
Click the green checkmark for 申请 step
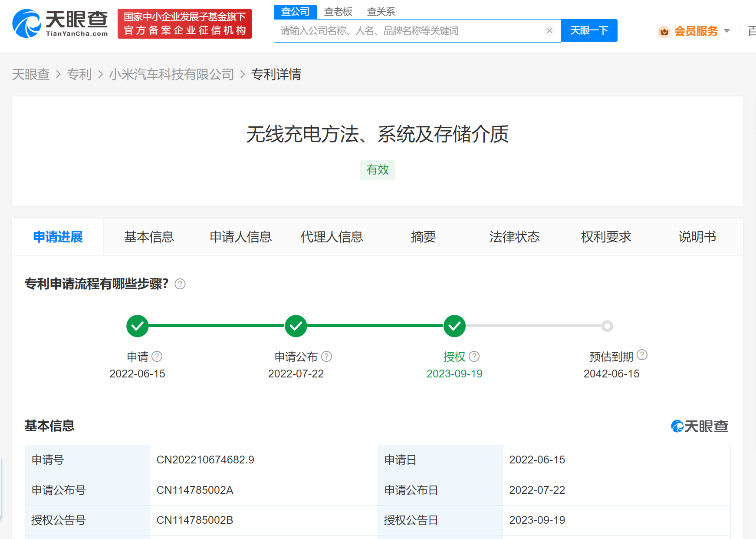[138, 326]
